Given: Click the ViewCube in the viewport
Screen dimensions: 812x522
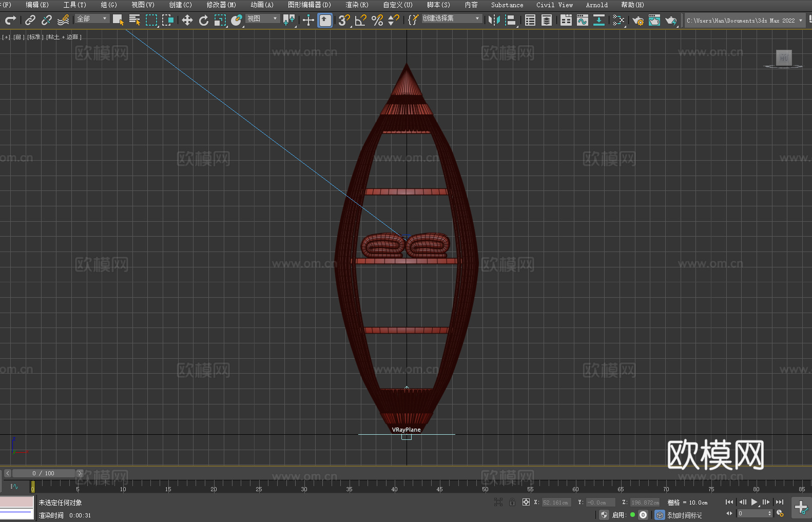Looking at the screenshot, I should [x=783, y=58].
